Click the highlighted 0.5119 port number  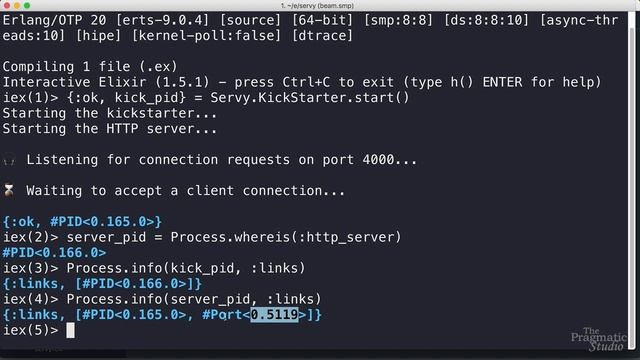[274, 315]
